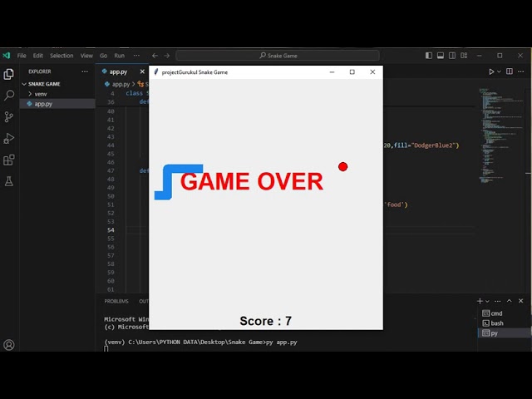Close the terminal panel
Viewport: 532px width, 399px height.
pos(521,301)
